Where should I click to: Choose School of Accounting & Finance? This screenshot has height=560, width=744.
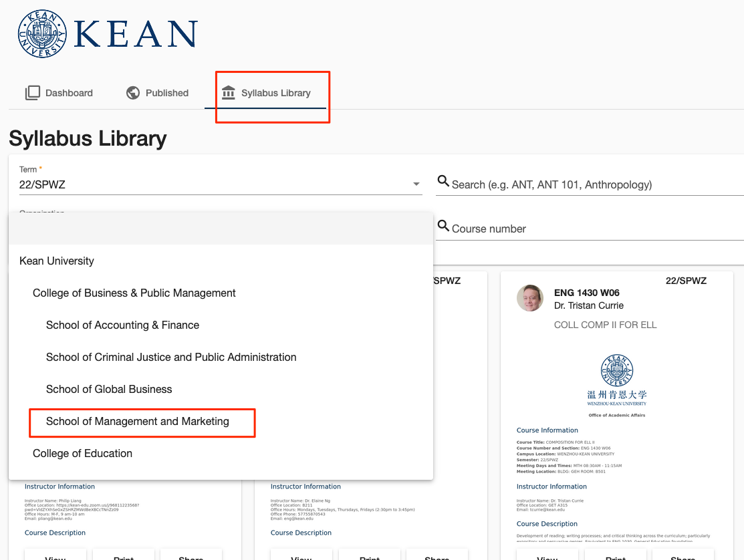[221, 325]
